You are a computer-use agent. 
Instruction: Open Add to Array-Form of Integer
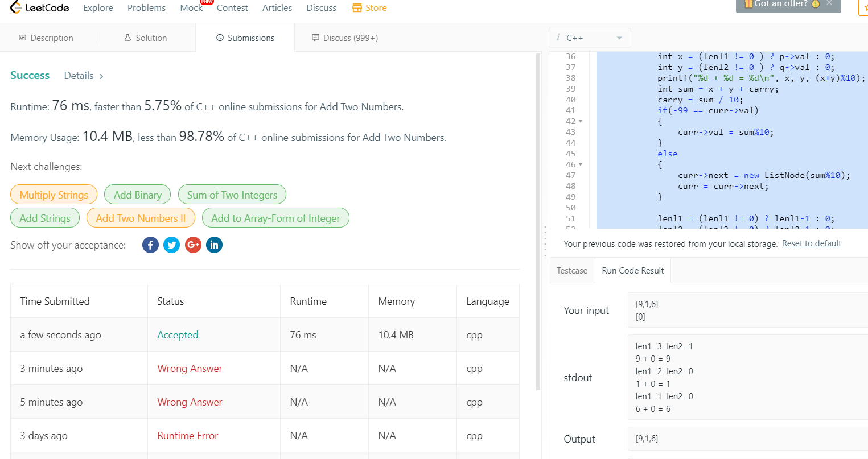275,218
